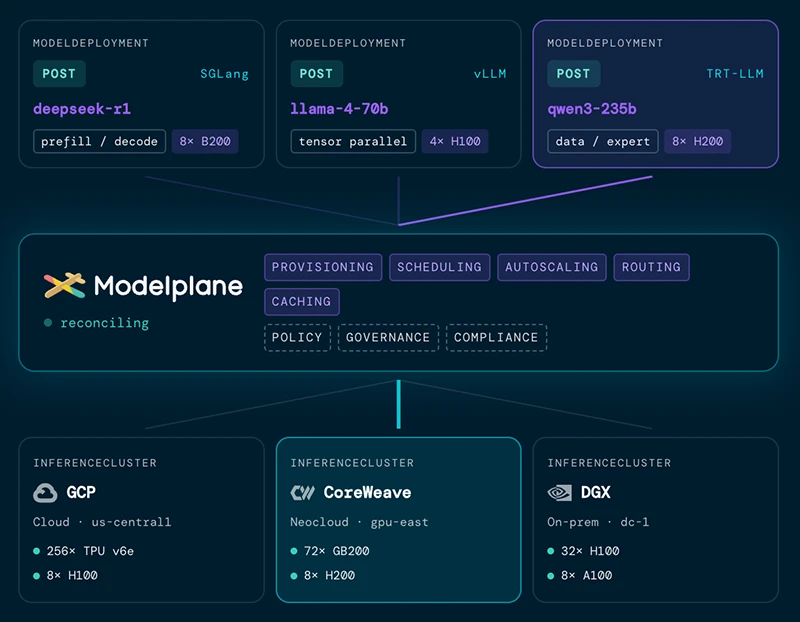Screen dimensions: 800x622
Task: Click INFERENCECLUSTER heading above CoreWeave
Action: coord(352,463)
